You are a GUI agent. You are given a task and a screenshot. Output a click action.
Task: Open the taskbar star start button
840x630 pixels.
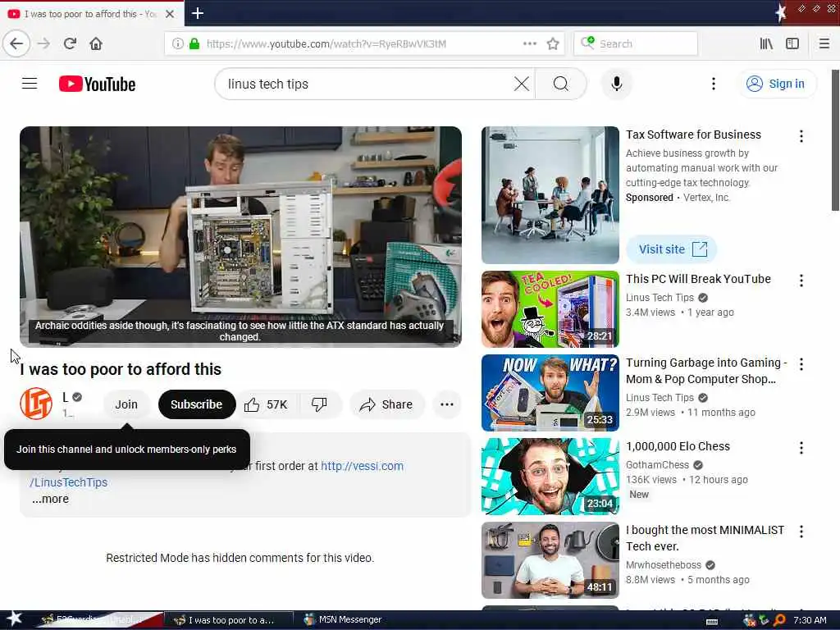[14, 619]
